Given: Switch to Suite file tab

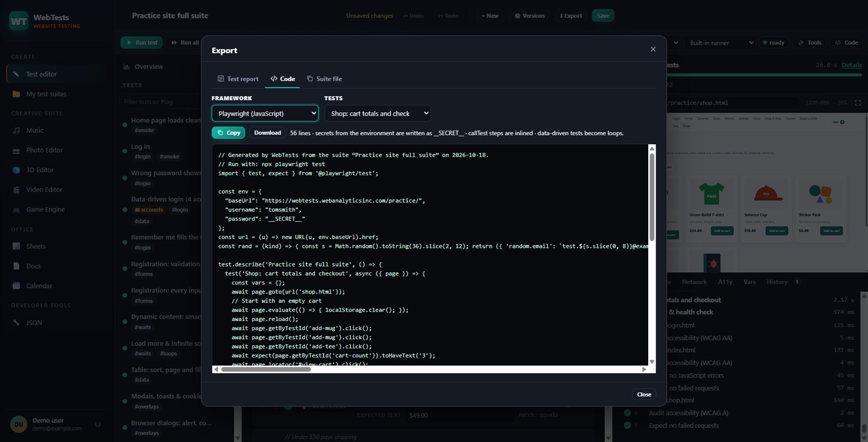Looking at the screenshot, I should tap(324, 79).
